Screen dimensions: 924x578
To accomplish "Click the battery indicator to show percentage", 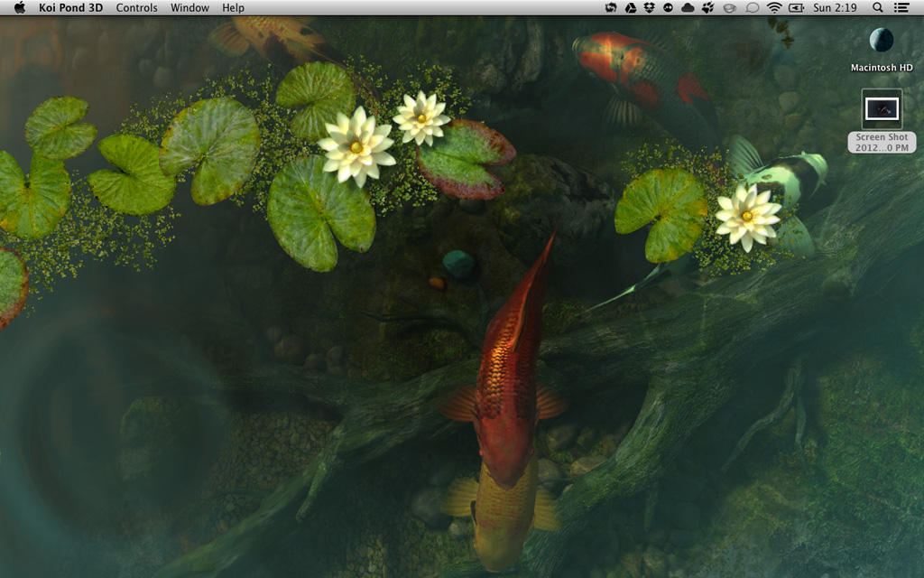I will [798, 8].
